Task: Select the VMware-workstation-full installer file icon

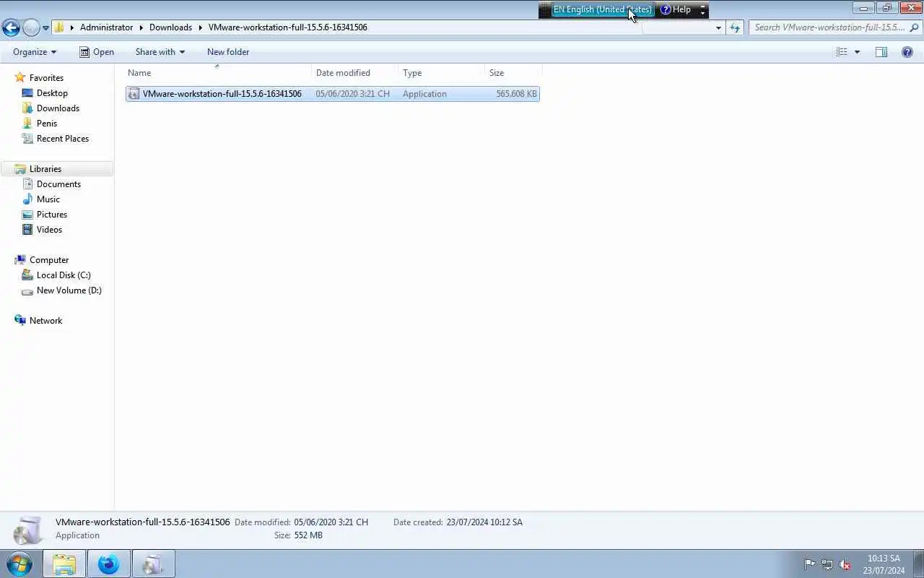Action: (x=134, y=94)
